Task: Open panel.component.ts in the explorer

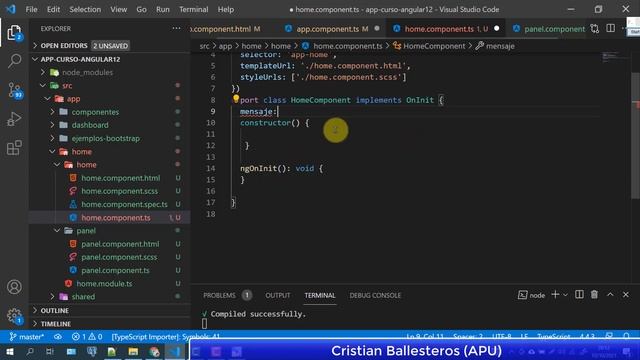Action: [115, 270]
